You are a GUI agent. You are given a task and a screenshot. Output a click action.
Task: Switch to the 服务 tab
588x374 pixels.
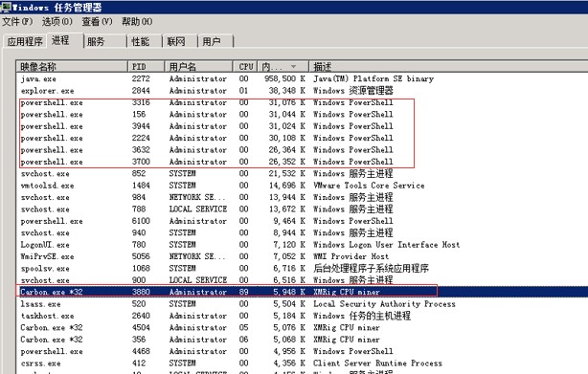click(x=105, y=41)
